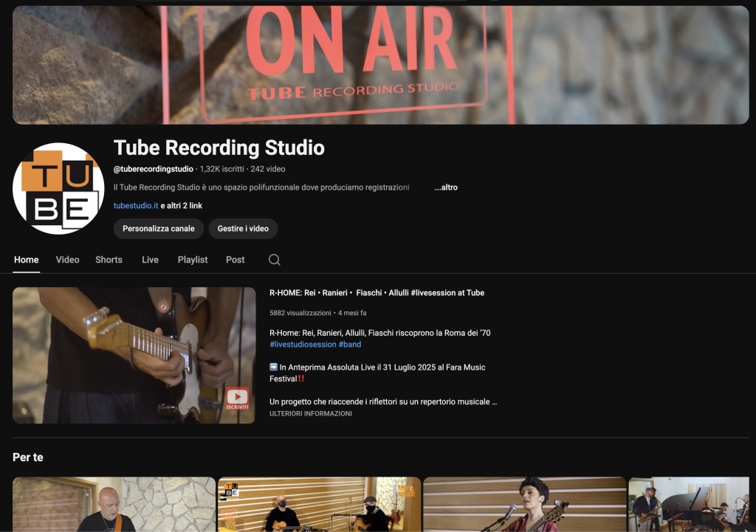756x532 pixels.
Task: Open the Post tab
Action: (x=235, y=260)
